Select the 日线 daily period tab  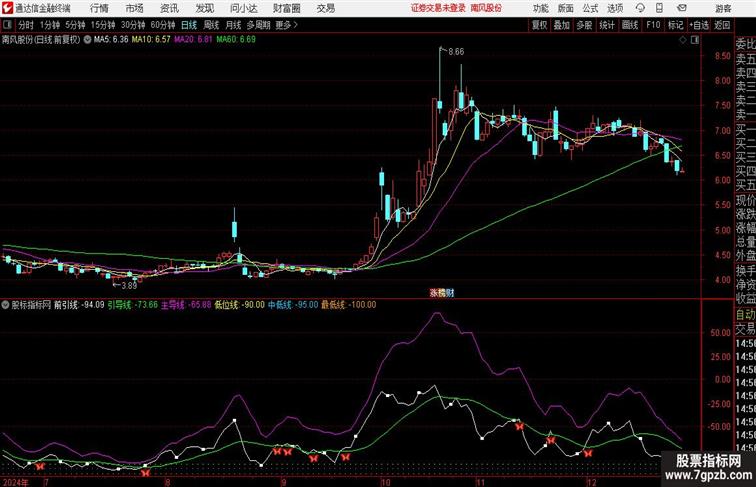click(189, 25)
